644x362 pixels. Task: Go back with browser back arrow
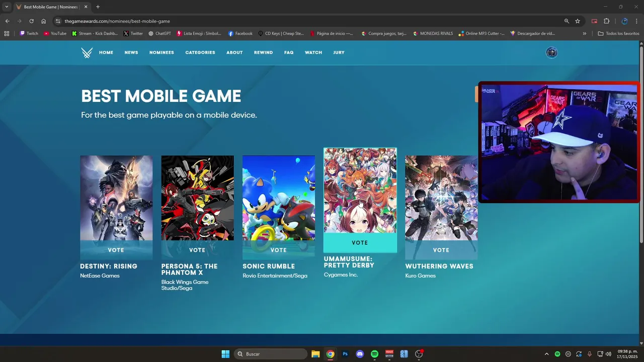pos(7,21)
